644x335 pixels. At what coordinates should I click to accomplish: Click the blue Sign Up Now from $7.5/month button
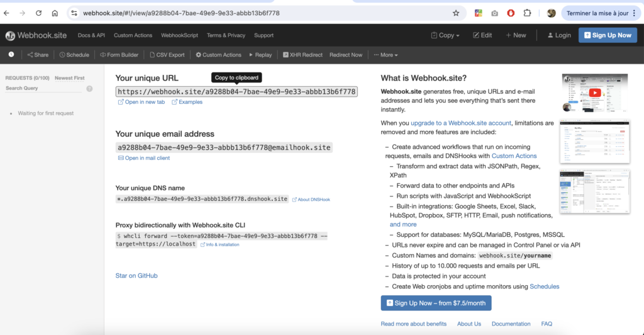tap(436, 303)
